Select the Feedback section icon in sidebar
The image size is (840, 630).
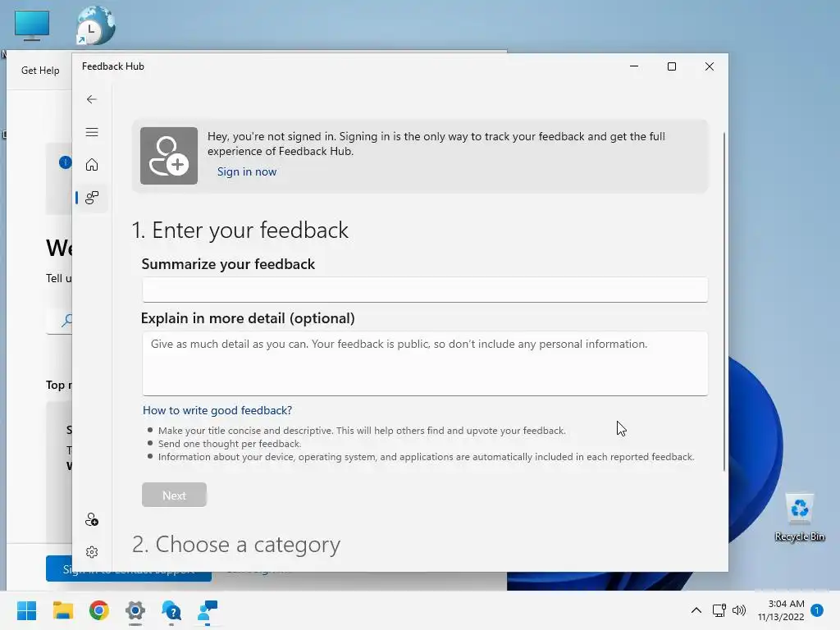[92, 198]
